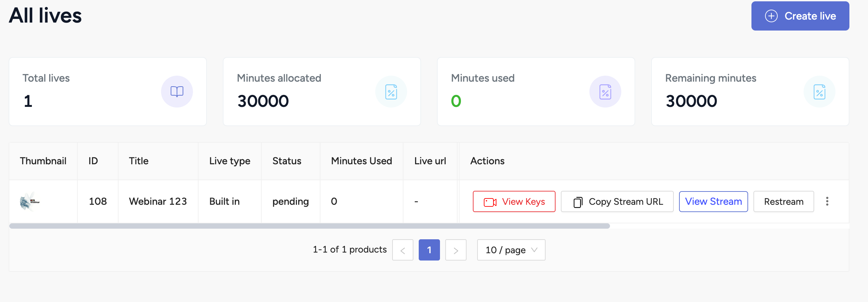Click the Live type column header

[230, 161]
